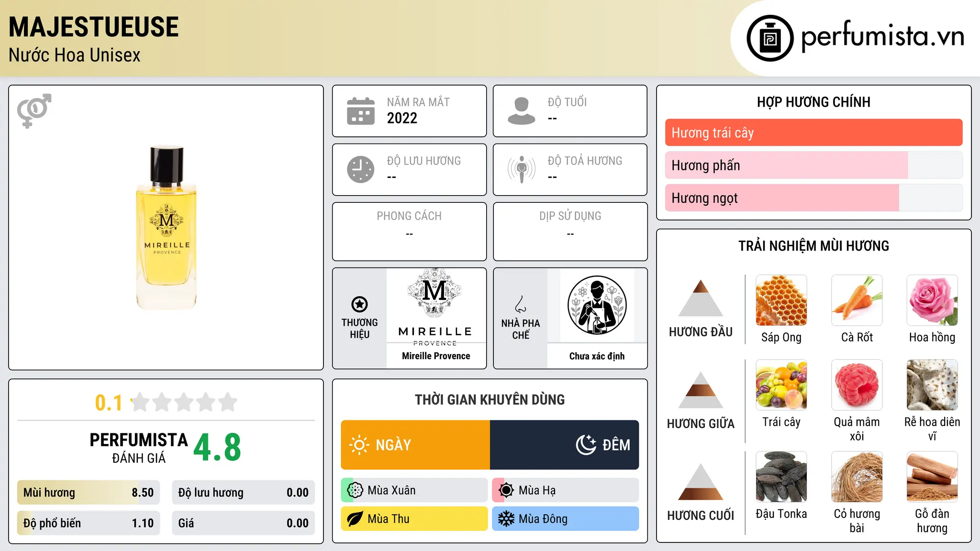Viewport: 980px width, 551px height.
Task: Open the Mireille Provence brand name link
Action: pos(436,356)
